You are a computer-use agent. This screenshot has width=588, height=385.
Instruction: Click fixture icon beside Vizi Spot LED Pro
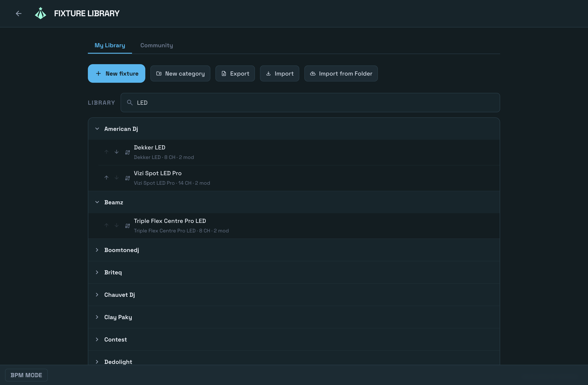point(128,178)
